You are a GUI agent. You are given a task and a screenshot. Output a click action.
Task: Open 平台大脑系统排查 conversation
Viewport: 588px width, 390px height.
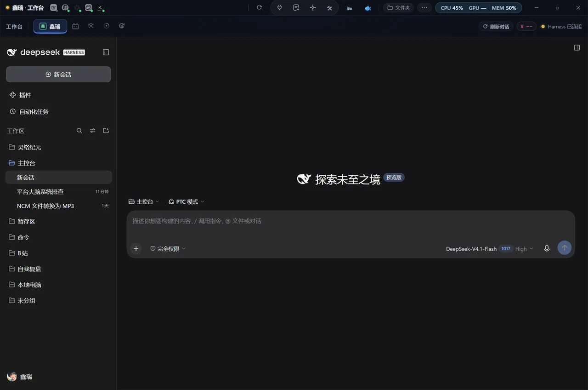pyautogui.click(x=58, y=192)
